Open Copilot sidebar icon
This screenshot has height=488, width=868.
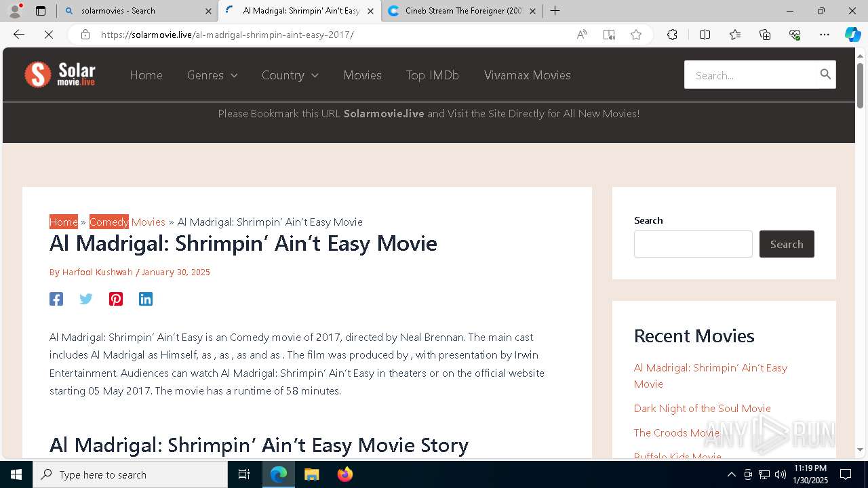(x=852, y=35)
